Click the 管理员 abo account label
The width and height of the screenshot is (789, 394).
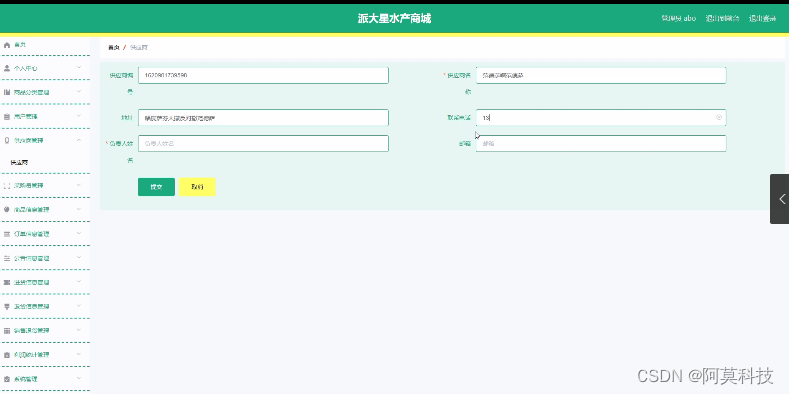pos(678,19)
